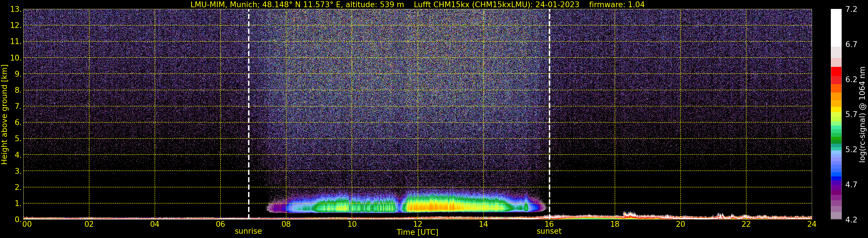Click the 'Height above ground [km]' axis label
The height and width of the screenshot is (238, 868).
click(4, 114)
